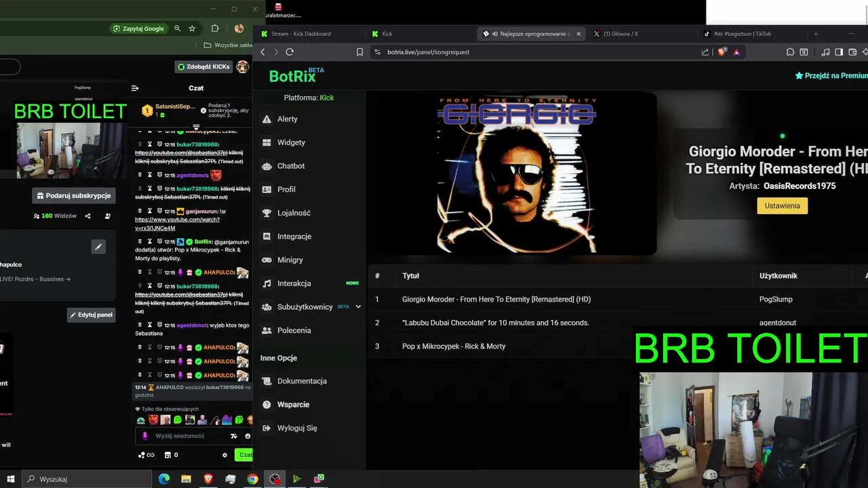The height and width of the screenshot is (488, 868).
Task: Click the yellow Ustawienia button
Action: 782,205
